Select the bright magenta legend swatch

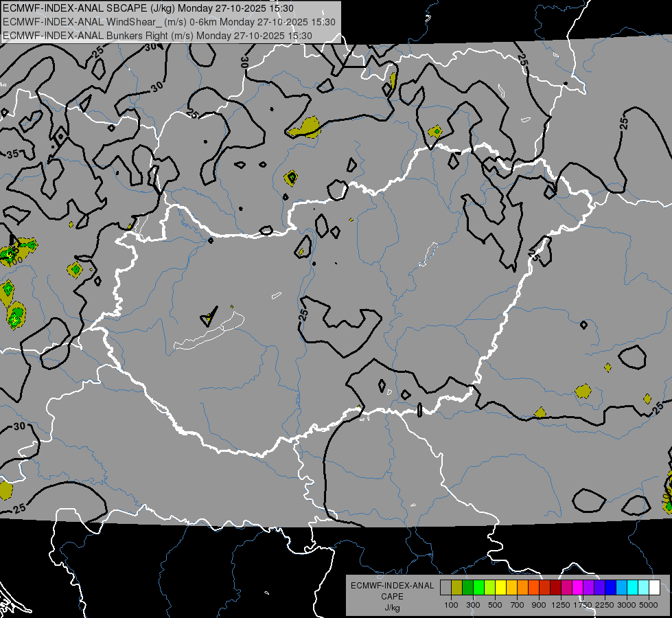578,587
